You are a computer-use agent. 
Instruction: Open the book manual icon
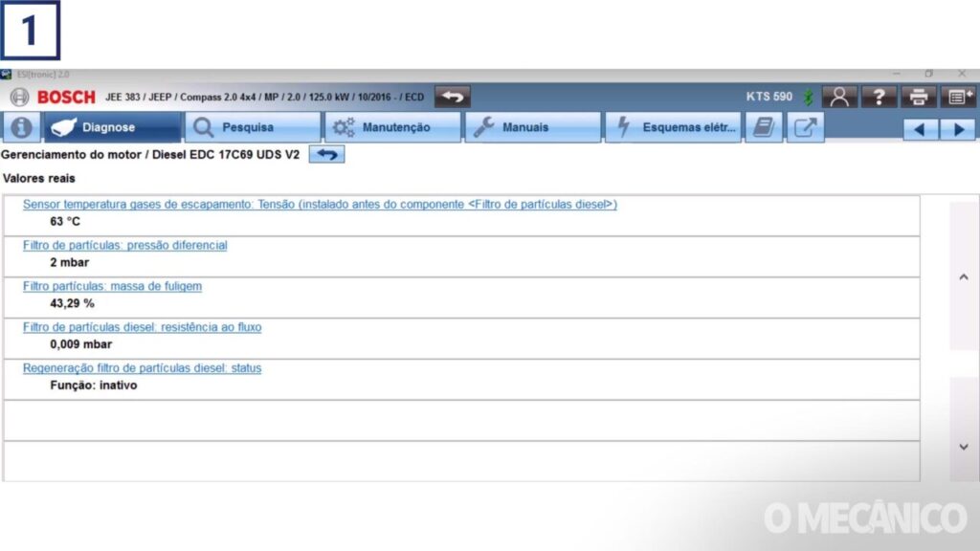point(763,127)
